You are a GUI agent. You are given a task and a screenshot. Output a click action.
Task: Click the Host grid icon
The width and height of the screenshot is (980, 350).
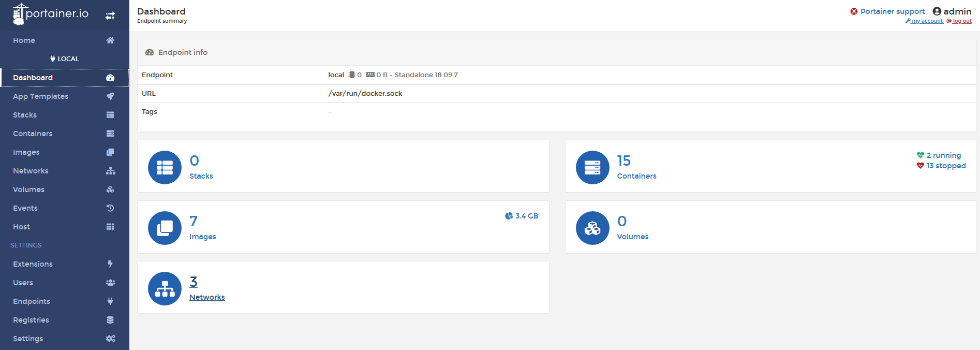tap(110, 227)
